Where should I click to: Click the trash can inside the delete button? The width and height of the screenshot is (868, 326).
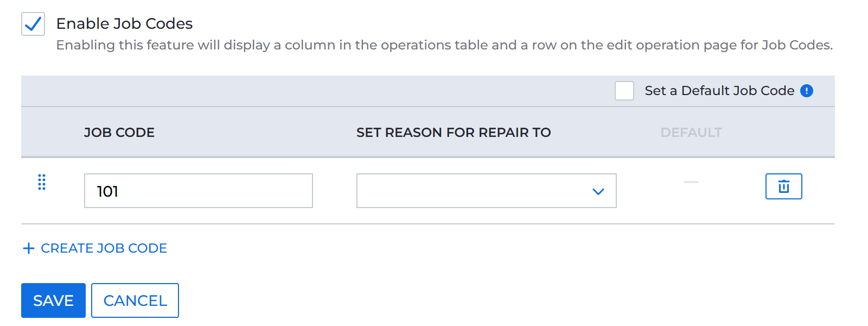[783, 186]
